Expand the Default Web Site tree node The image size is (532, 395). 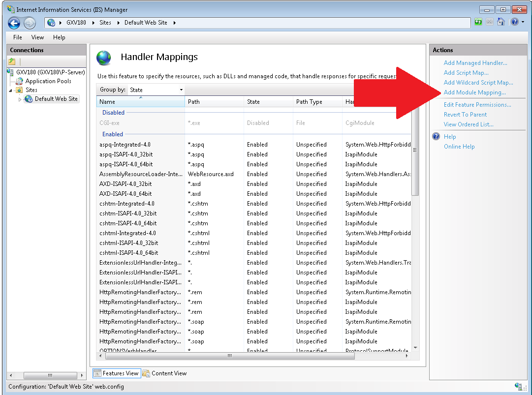point(20,99)
